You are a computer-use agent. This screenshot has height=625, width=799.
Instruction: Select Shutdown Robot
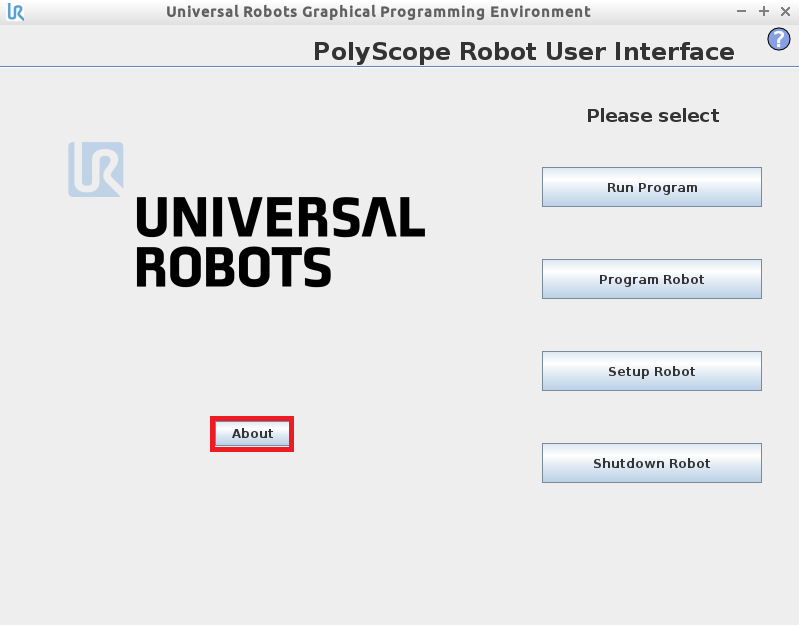652,463
